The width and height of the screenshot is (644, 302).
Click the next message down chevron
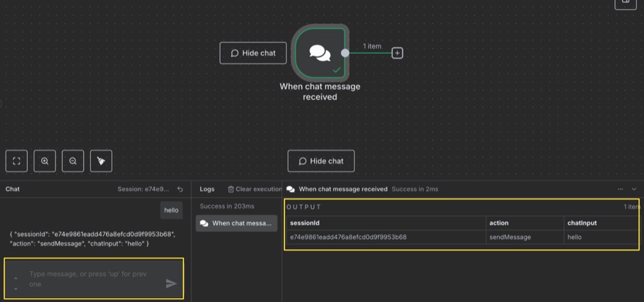tap(15, 288)
